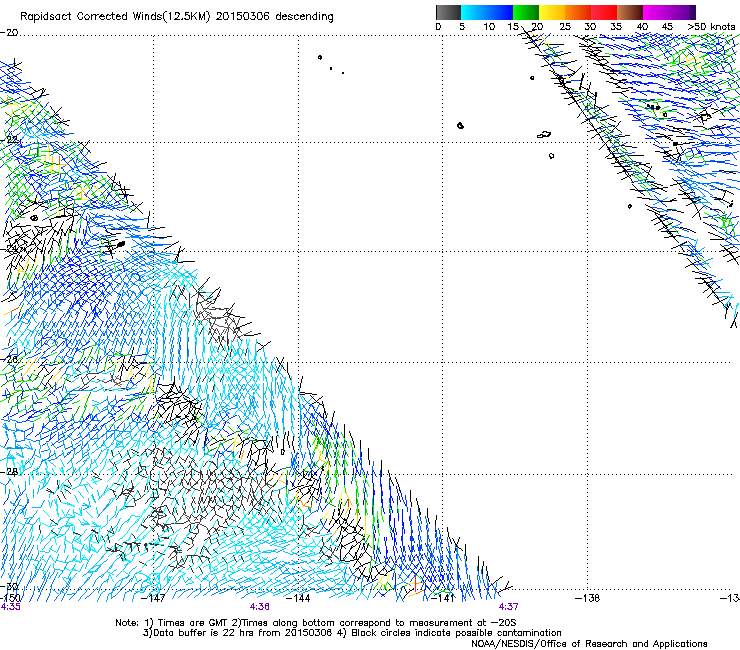Click the '-20' latitude axis label
740x650 pixels.
pos(9,33)
